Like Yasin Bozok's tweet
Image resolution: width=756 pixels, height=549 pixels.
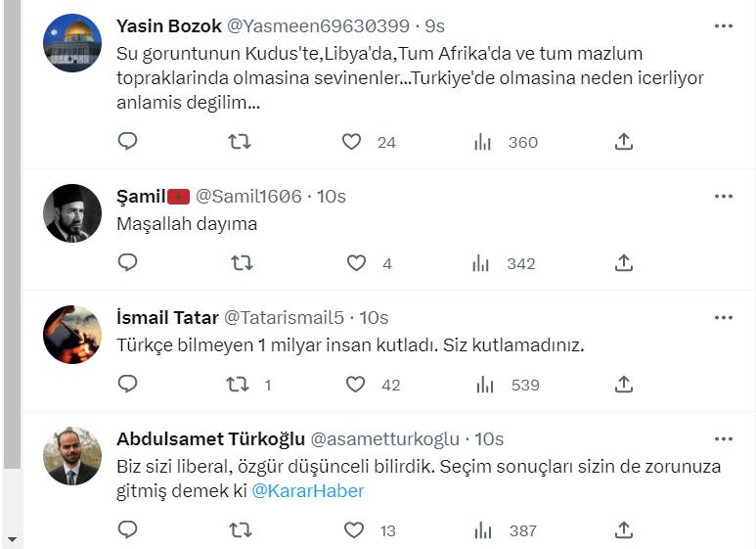pyautogui.click(x=352, y=142)
